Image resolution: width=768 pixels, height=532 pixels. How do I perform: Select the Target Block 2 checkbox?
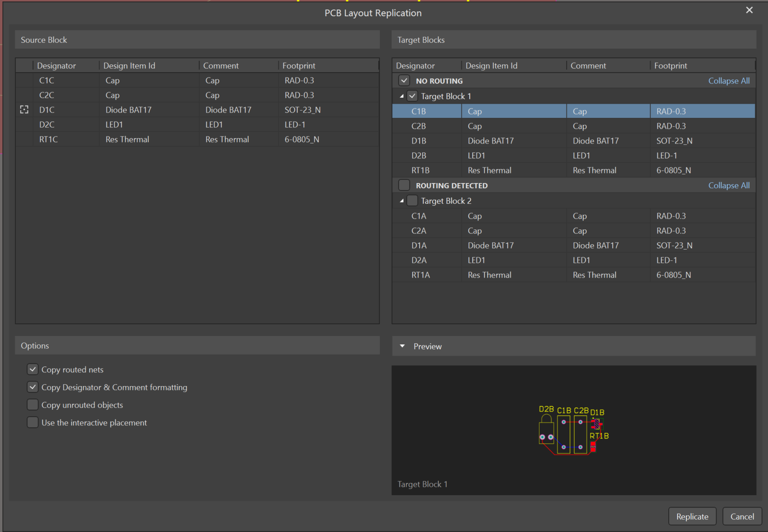tap(412, 201)
